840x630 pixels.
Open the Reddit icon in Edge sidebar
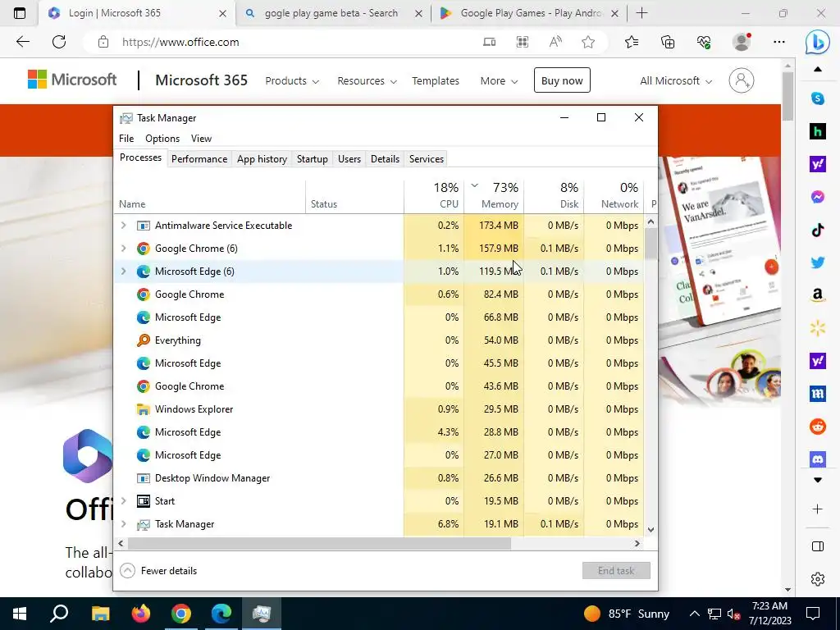(x=818, y=427)
